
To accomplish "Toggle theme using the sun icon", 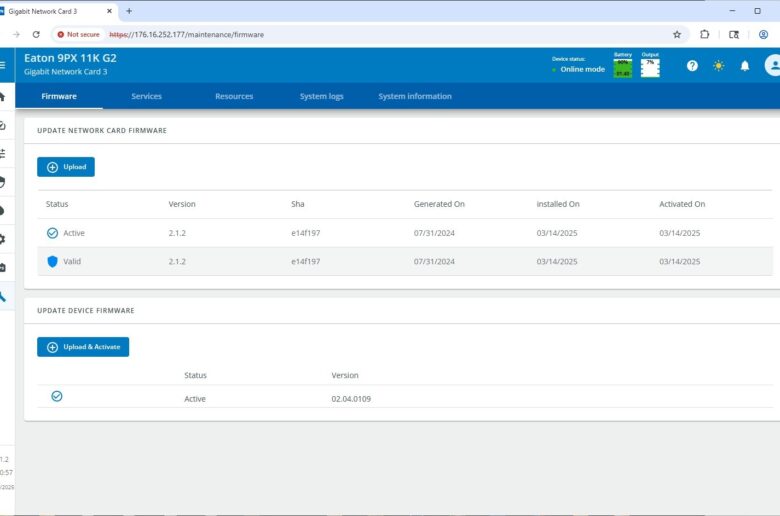I will 718,66.
